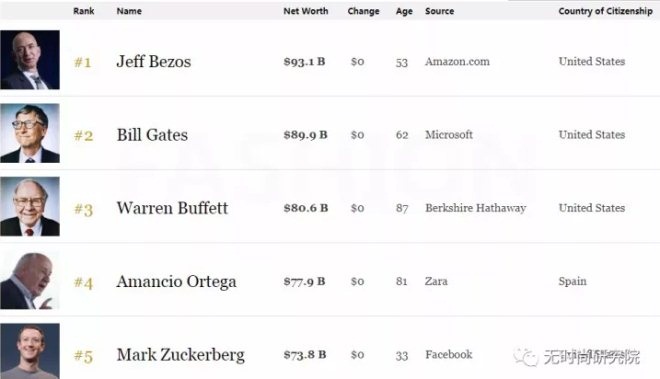Click the Berkshire Hathaway source text
Screen dimensions: 660x379
476,208
